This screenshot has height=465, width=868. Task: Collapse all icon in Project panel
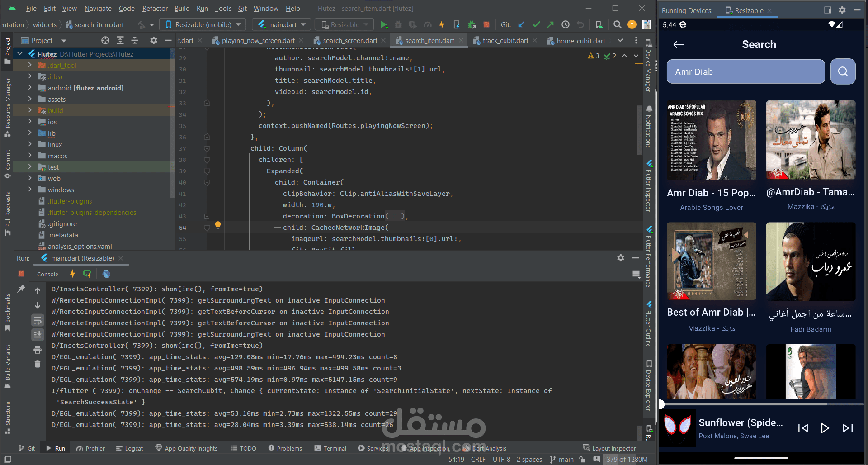click(x=135, y=41)
